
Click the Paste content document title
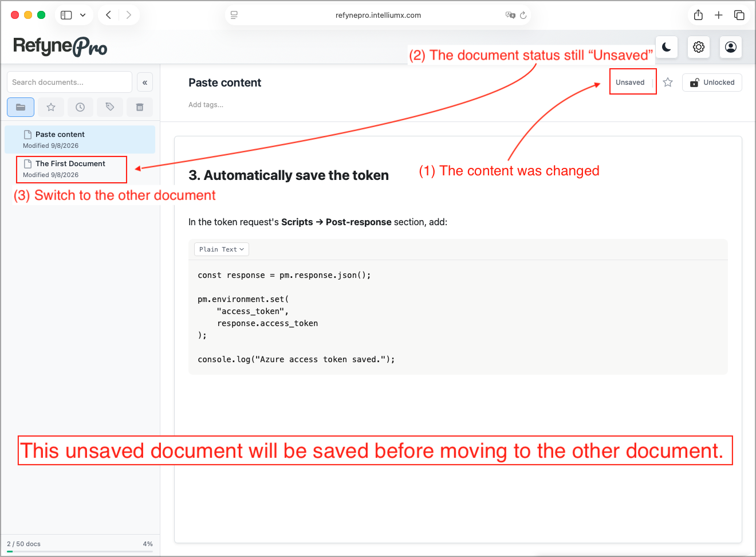point(225,83)
